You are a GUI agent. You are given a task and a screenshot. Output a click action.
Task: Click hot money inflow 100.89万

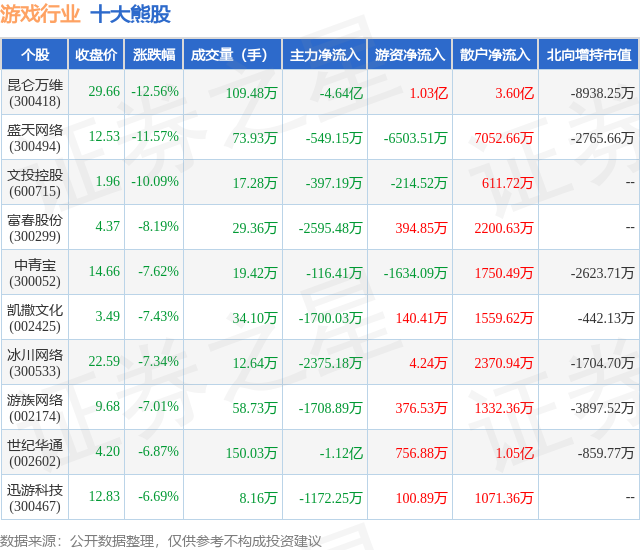pyautogui.click(x=421, y=498)
